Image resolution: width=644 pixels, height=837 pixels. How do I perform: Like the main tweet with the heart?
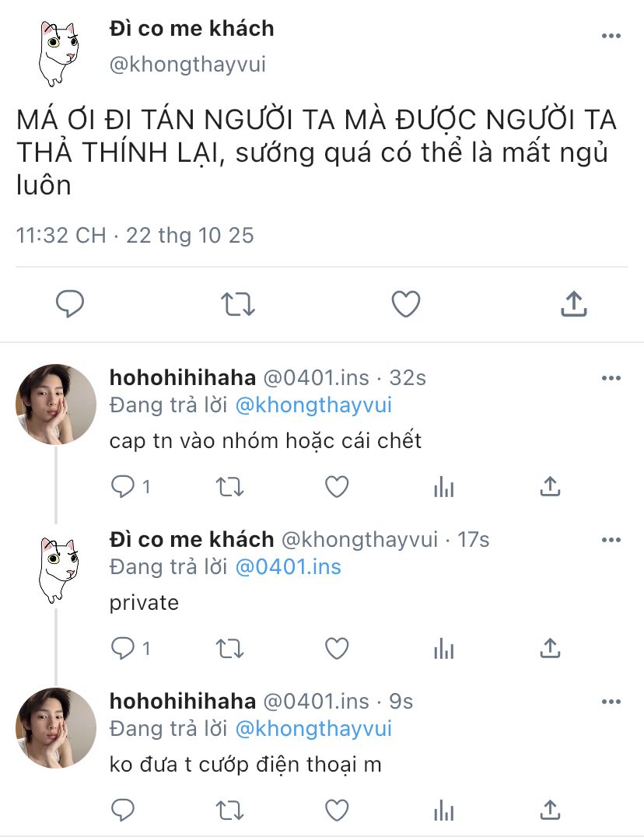pyautogui.click(x=405, y=304)
